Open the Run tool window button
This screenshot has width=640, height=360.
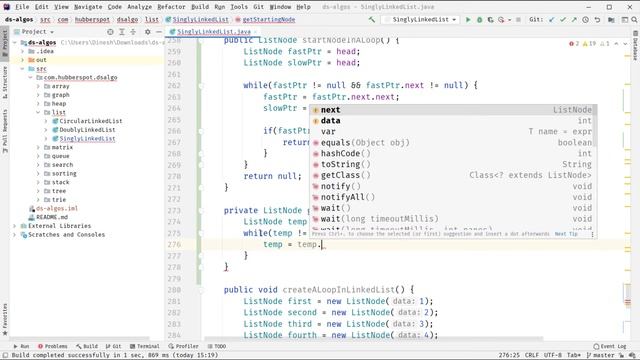21,346
